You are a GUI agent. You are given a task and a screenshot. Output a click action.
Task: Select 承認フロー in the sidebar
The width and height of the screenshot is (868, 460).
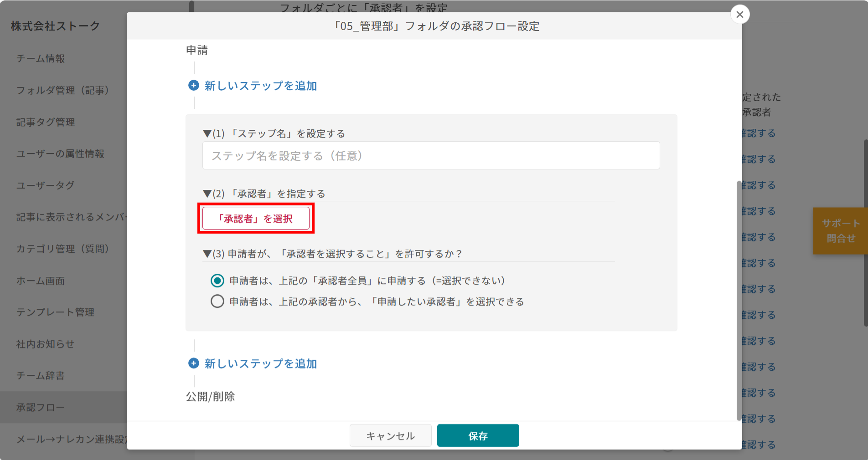tap(41, 408)
